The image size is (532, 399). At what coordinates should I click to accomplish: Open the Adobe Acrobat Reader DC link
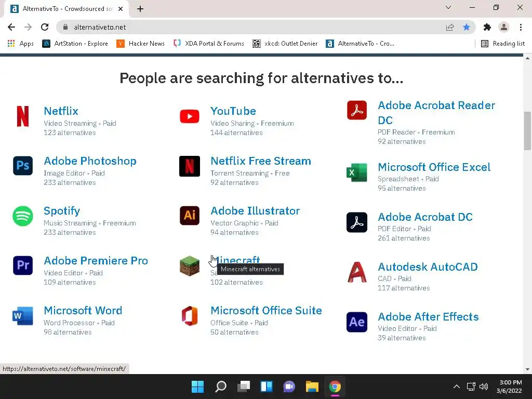[436, 113]
